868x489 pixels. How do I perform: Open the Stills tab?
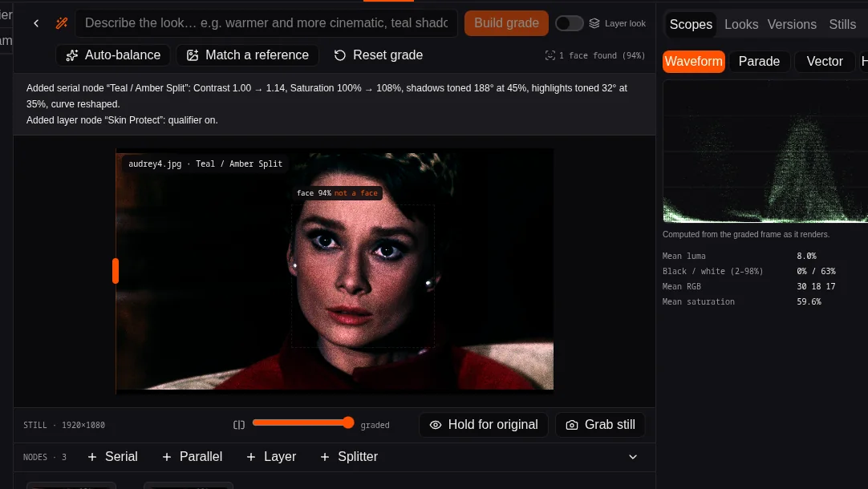[842, 24]
